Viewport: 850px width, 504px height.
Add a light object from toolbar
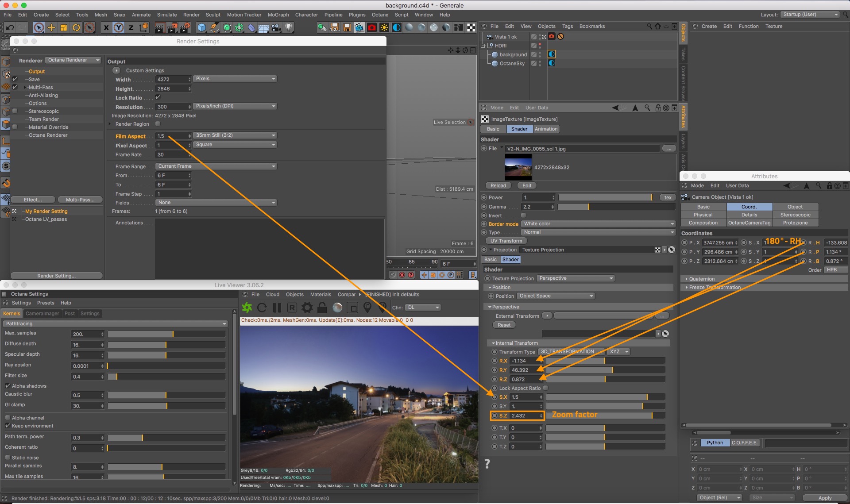[x=289, y=27]
